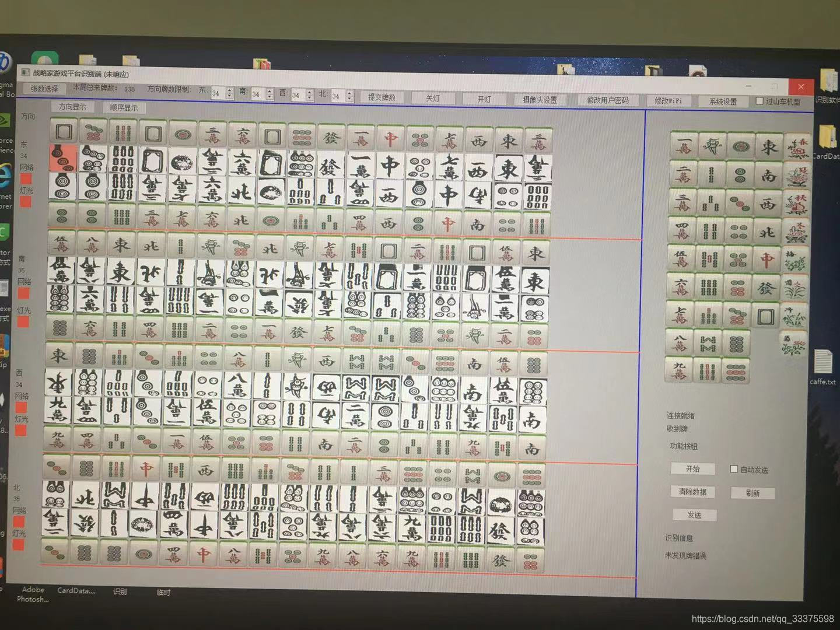Pick the 九萬 tile in the right palette

678,370
